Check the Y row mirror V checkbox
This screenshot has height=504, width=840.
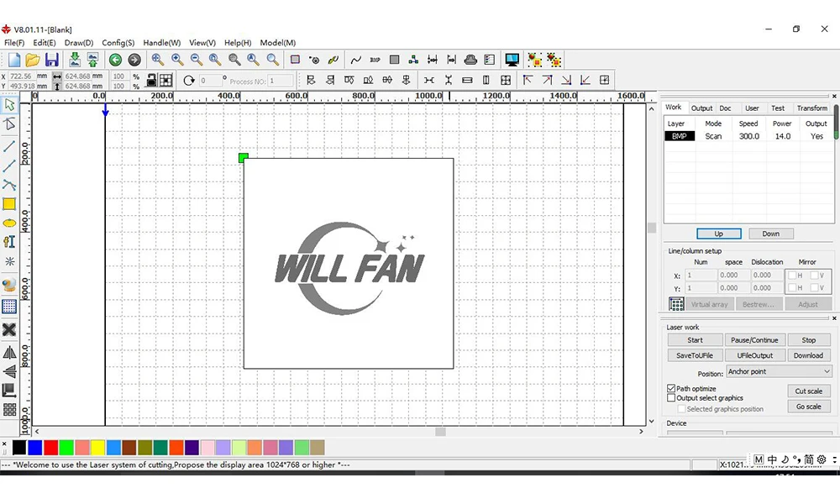tap(814, 287)
